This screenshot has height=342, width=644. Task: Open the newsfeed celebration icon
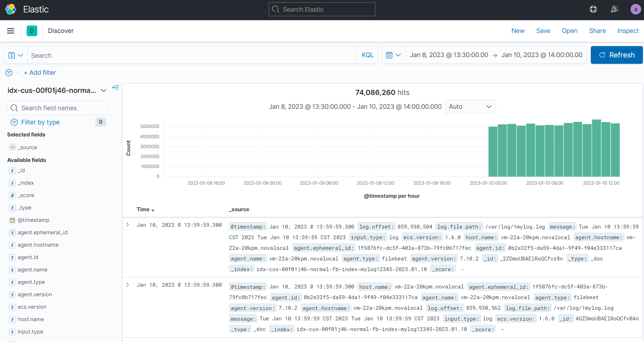(615, 10)
